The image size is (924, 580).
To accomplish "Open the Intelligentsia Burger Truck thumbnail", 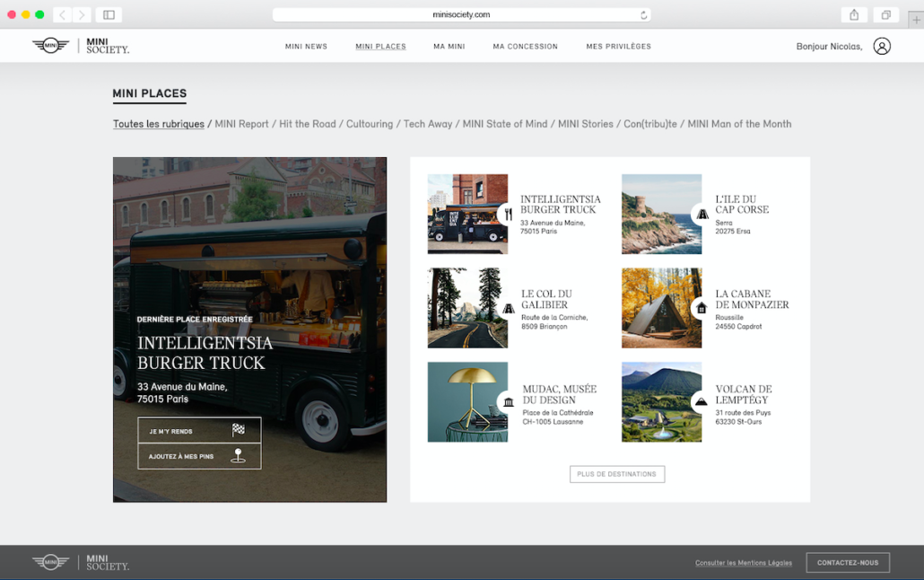I will click(x=467, y=215).
